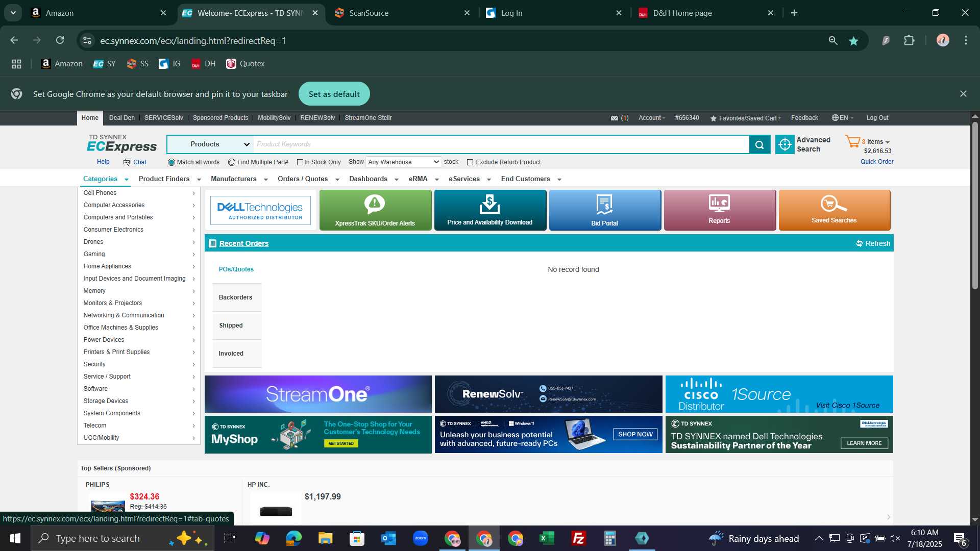
Task: Click the Quick Order link
Action: tap(877, 162)
